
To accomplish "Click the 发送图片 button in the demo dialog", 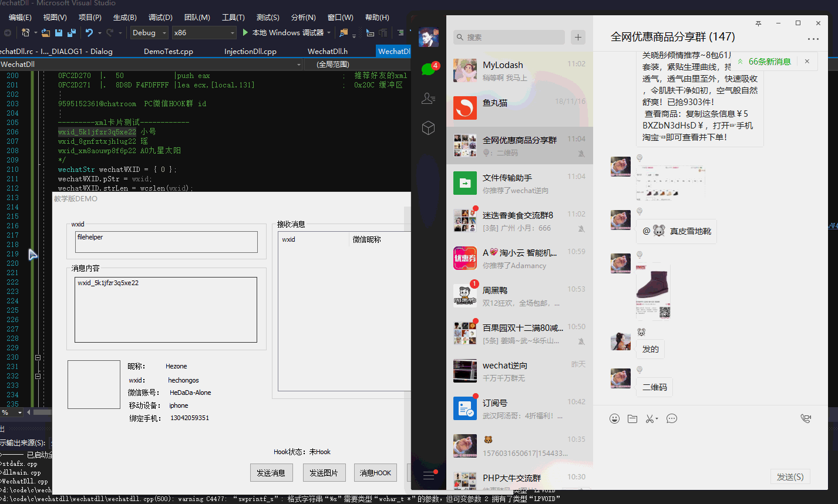I will (324, 472).
